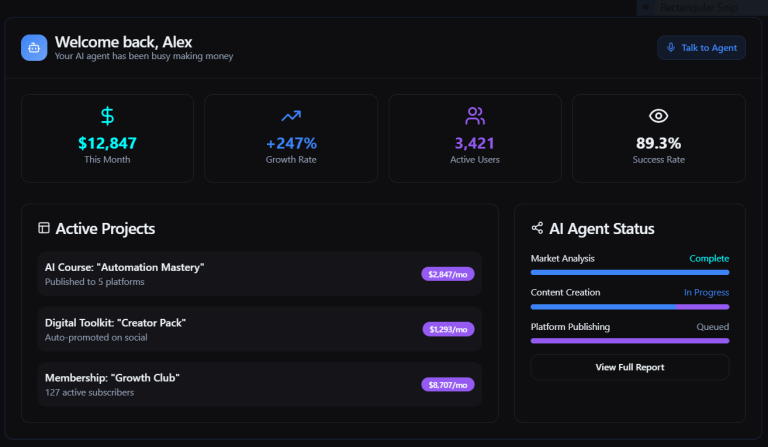768x447 pixels.
Task: Click the $8,707/mo revenue badge
Action: [448, 385]
